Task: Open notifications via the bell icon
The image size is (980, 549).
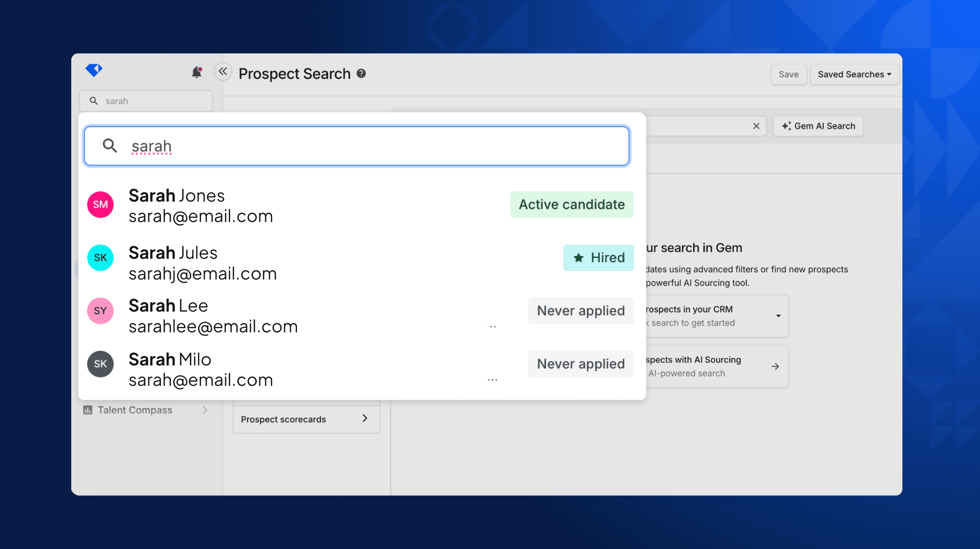Action: [x=196, y=72]
